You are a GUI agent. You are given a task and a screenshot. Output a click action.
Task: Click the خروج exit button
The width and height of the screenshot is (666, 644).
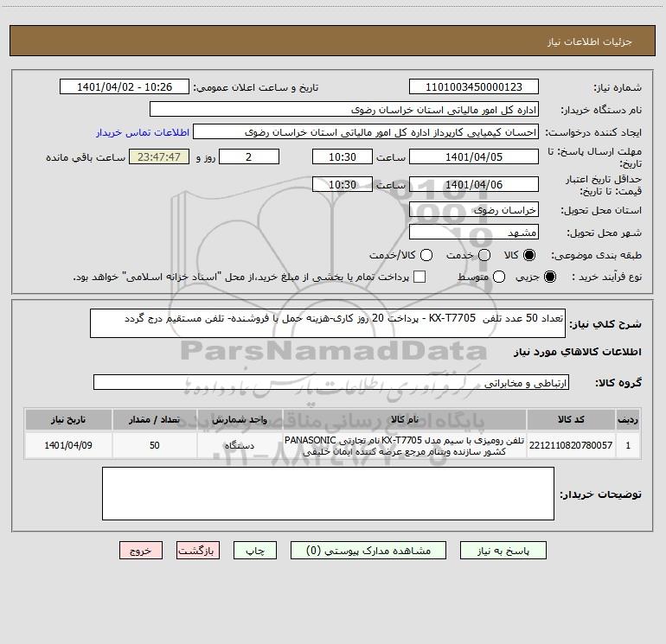[141, 550]
